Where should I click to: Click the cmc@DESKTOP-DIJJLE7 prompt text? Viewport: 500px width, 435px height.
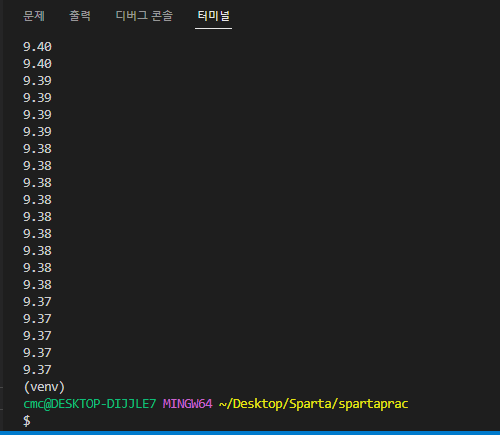90,404
